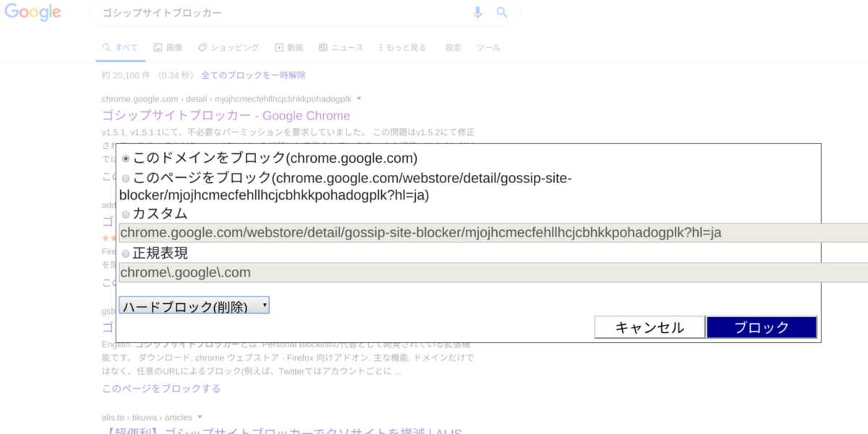Screen dimensions: 868x434
Task: Choose the カスタム block option
Action: 125,213
